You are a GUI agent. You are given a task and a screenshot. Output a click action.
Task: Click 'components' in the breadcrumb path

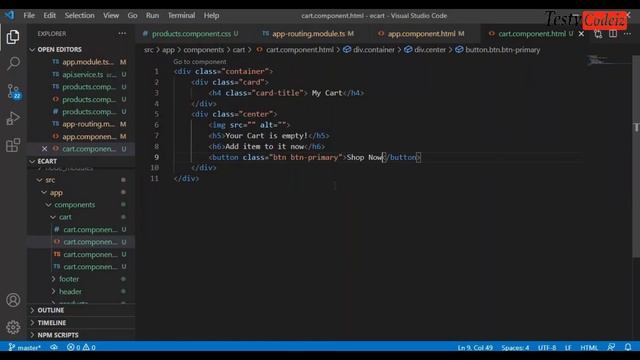pos(203,50)
